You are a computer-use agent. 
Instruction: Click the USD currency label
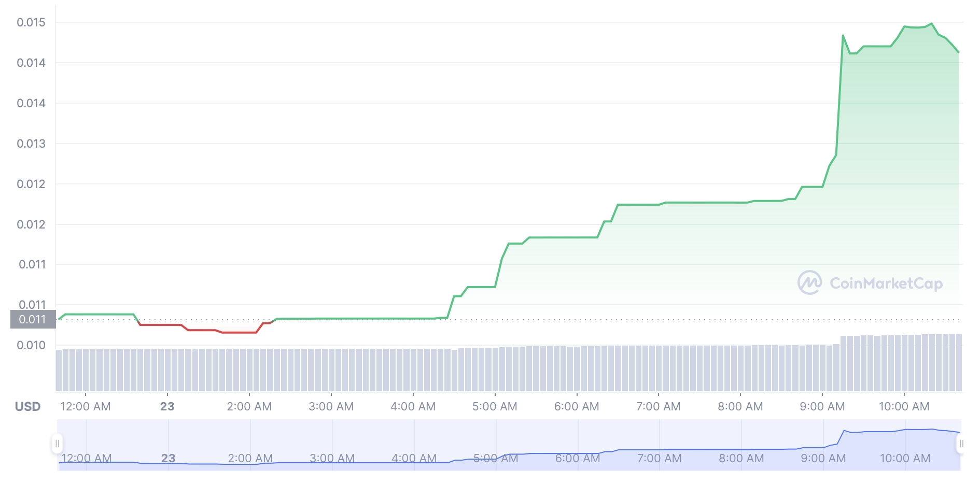tap(27, 407)
